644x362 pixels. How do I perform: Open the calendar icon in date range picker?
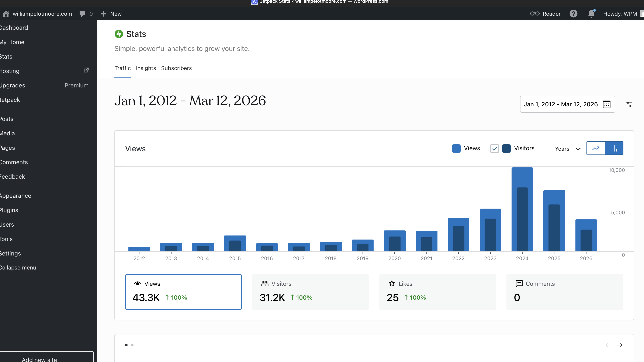click(x=606, y=104)
